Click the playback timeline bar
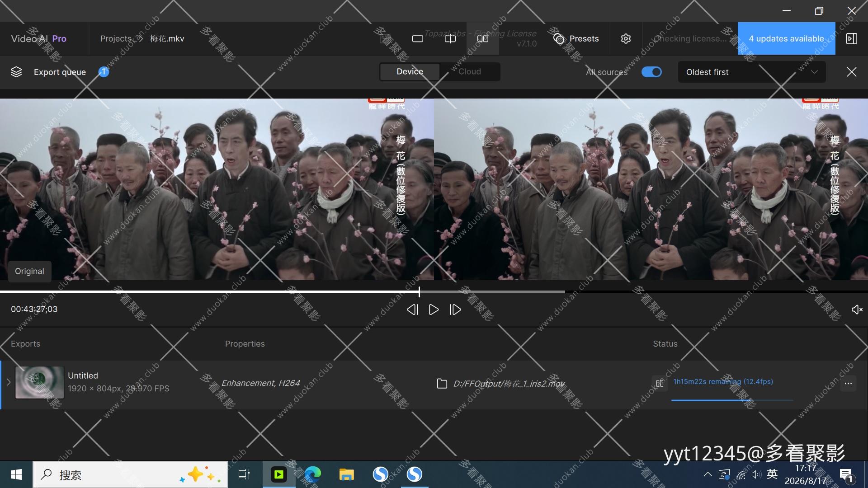Viewport: 868px width, 488px height. (x=434, y=292)
